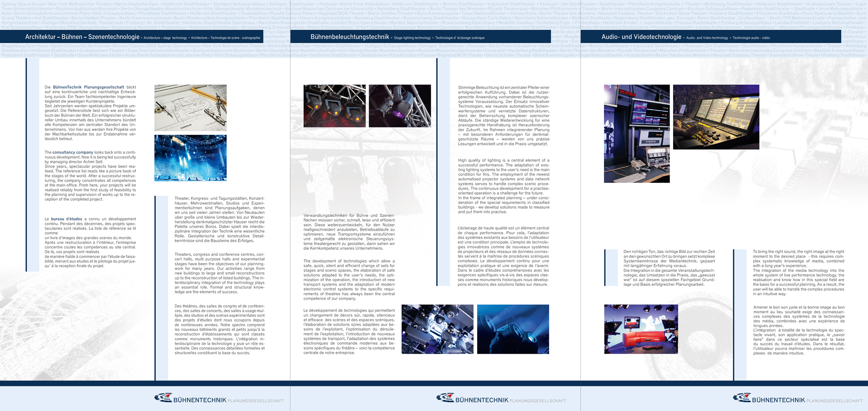Click the paragraph starting To bring the right sound
This screenshot has width=868, height=411.
point(798,272)
